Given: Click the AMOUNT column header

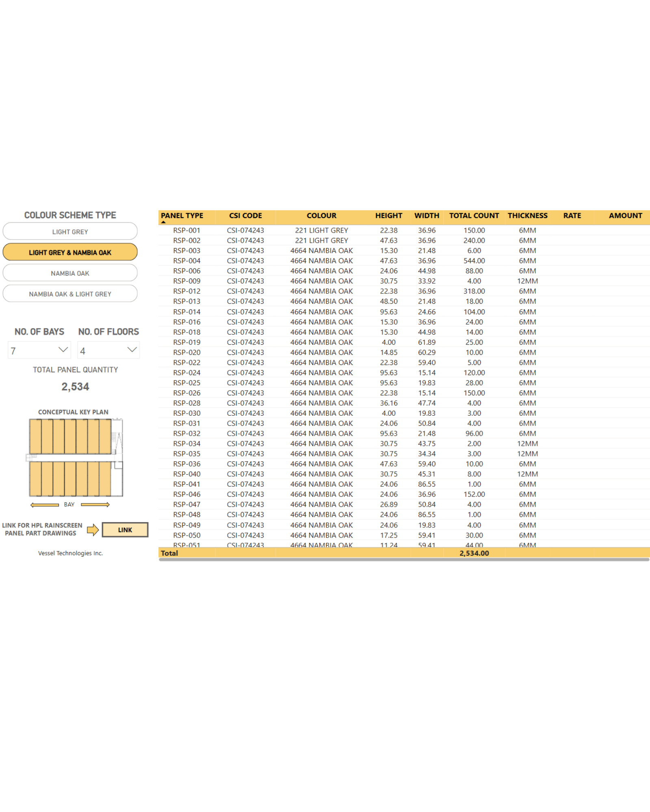Looking at the screenshot, I should pos(625,216).
